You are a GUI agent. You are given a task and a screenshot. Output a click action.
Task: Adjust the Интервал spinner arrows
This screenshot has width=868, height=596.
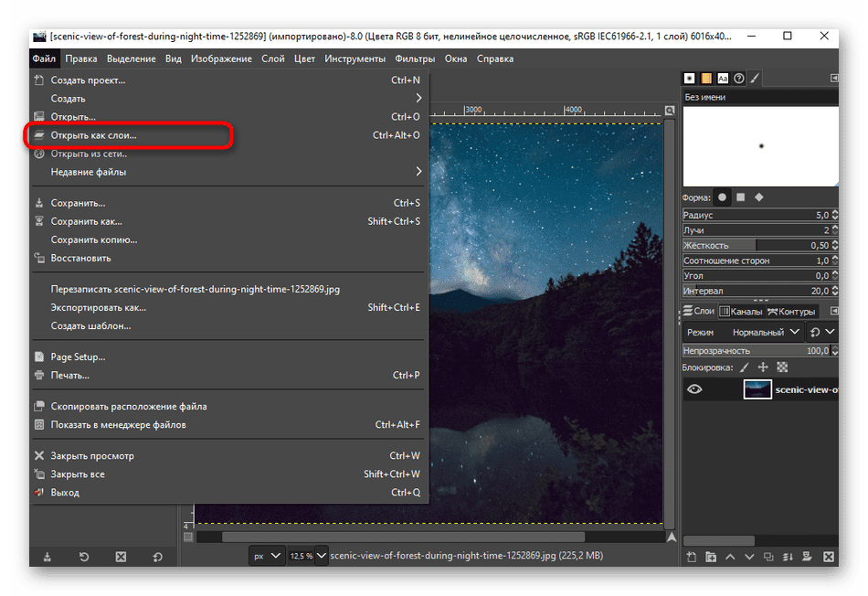click(835, 291)
